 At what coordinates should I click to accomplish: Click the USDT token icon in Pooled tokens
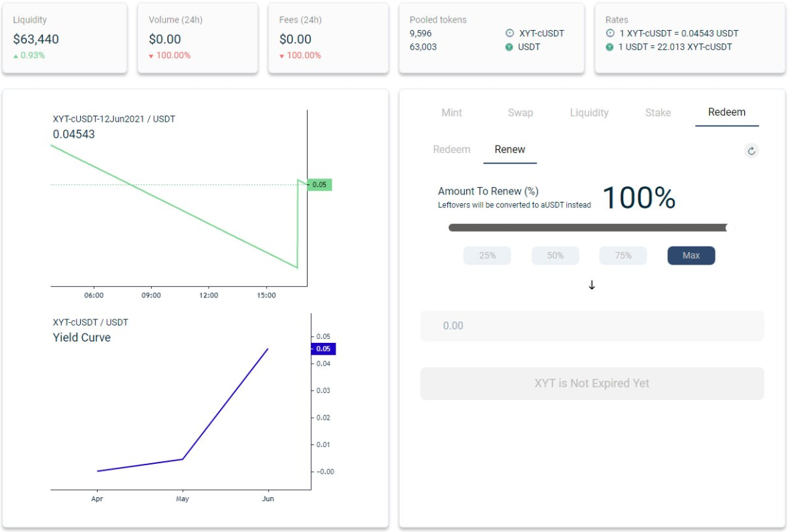[510, 47]
